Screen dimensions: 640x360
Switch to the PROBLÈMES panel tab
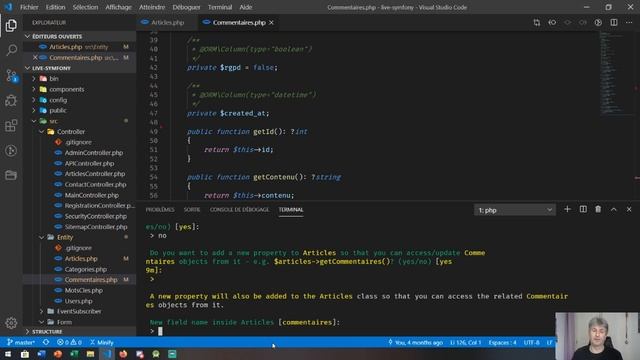(x=160, y=210)
